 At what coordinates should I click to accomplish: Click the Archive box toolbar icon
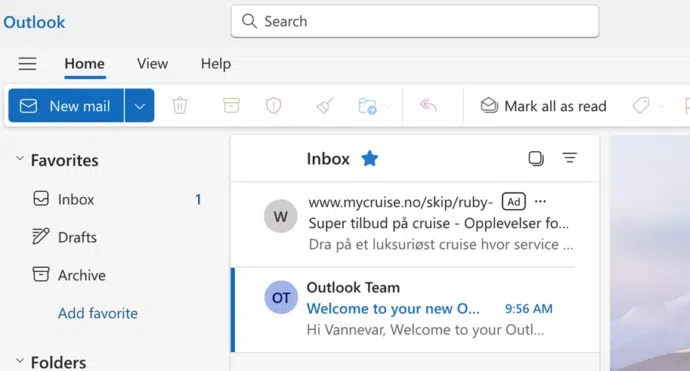pyautogui.click(x=231, y=106)
